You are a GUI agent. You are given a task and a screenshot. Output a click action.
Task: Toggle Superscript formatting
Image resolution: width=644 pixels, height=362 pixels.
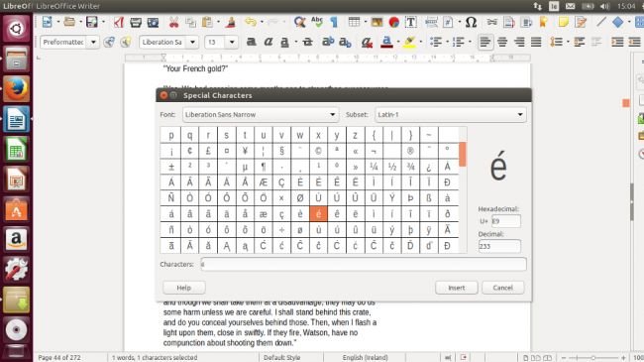click(328, 42)
